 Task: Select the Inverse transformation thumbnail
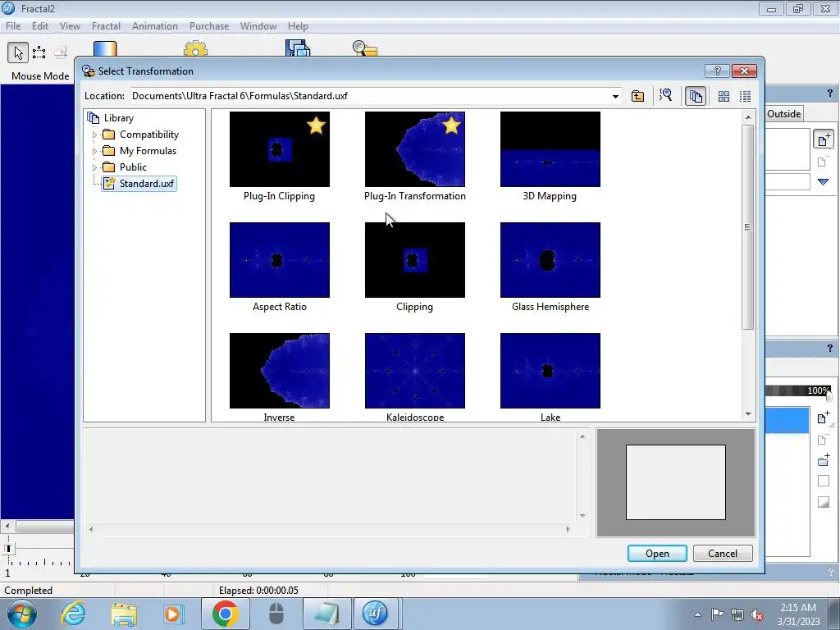[280, 371]
